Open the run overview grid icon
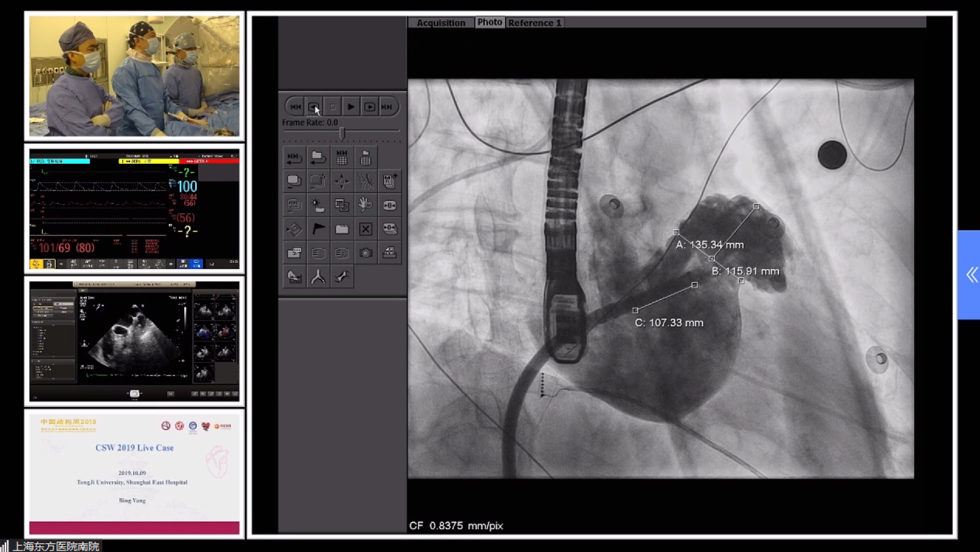 coord(342,157)
